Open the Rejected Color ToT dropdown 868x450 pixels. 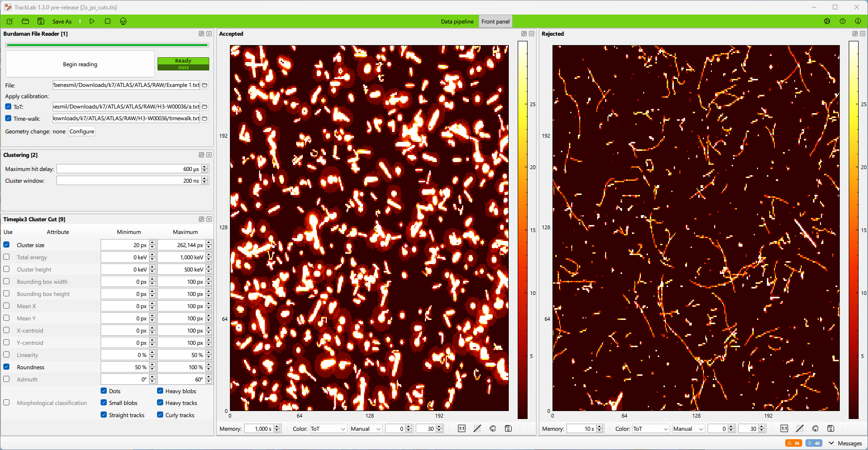(x=650, y=429)
